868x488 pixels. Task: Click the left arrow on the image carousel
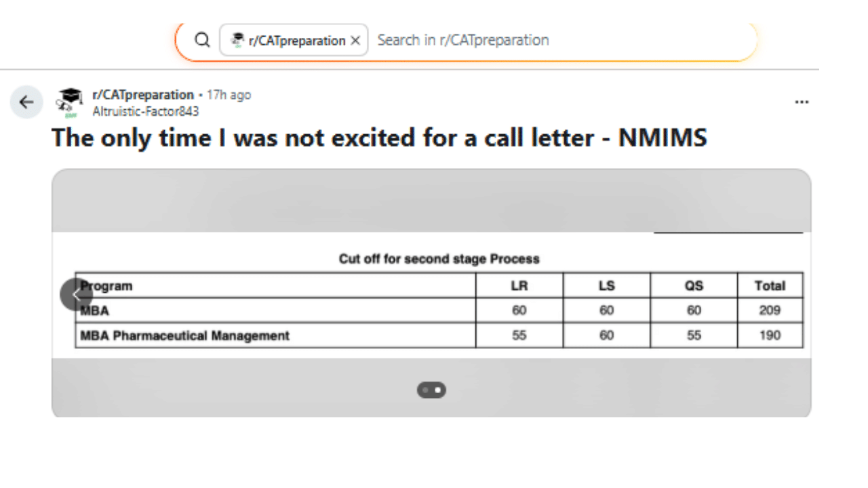pyautogui.click(x=76, y=294)
